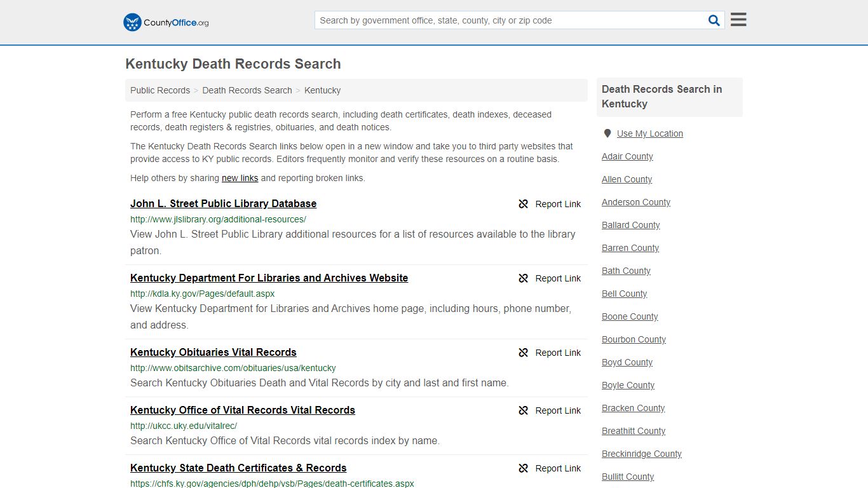868x488 pixels.
Task: Click the jlslibrary.org additional-resources URL
Action: 218,219
